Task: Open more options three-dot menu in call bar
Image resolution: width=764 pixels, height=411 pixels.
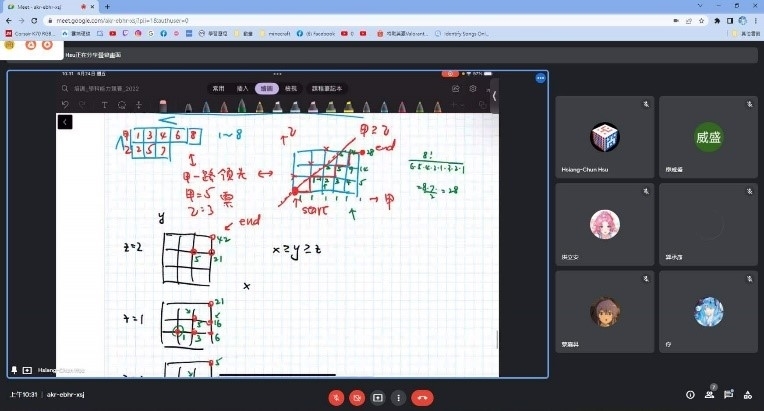Action: point(399,397)
